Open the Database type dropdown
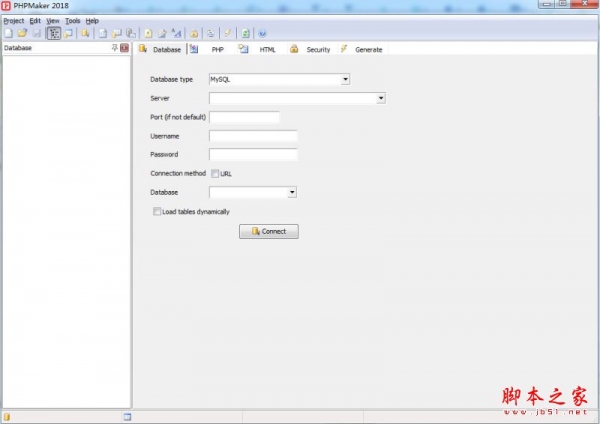 click(345, 79)
